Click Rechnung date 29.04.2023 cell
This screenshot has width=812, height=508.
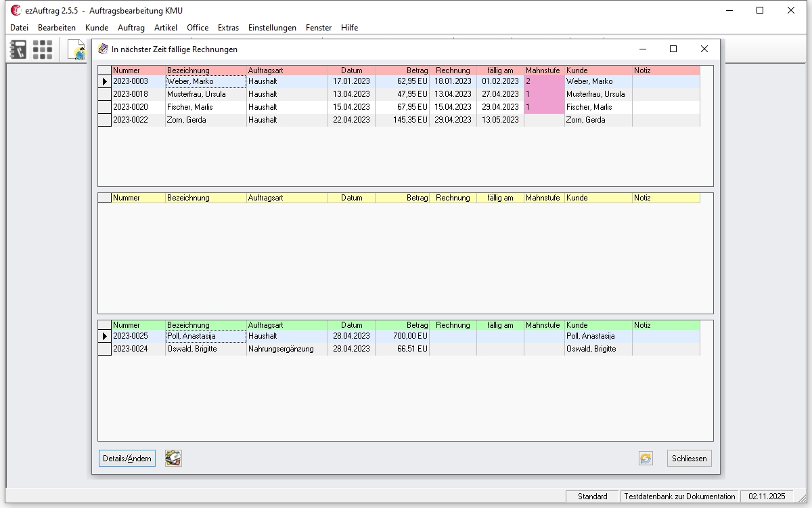453,120
